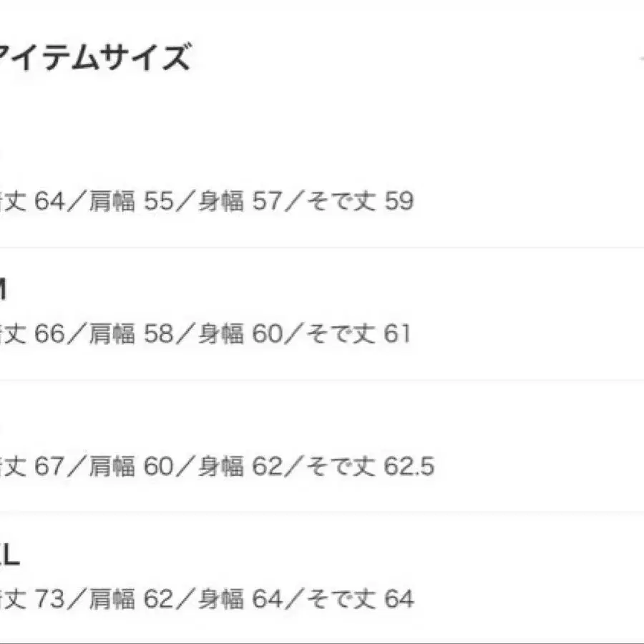644x644 pixels.
Task: Click the 肩幅 62 shoulder width value
Action: 134,599
